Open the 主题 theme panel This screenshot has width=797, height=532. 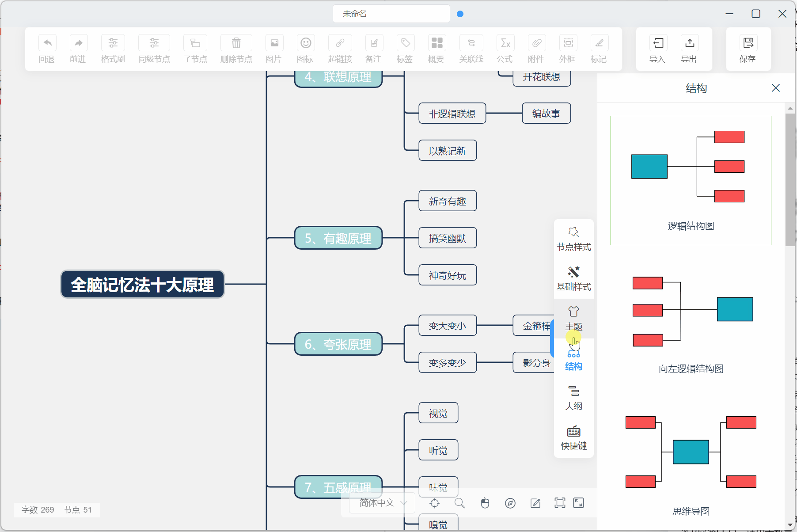click(x=573, y=319)
